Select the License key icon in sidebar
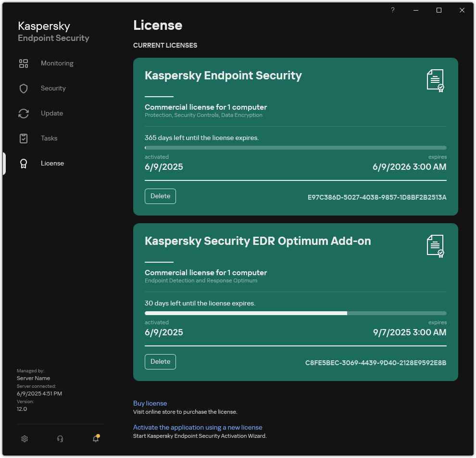 pyautogui.click(x=24, y=163)
